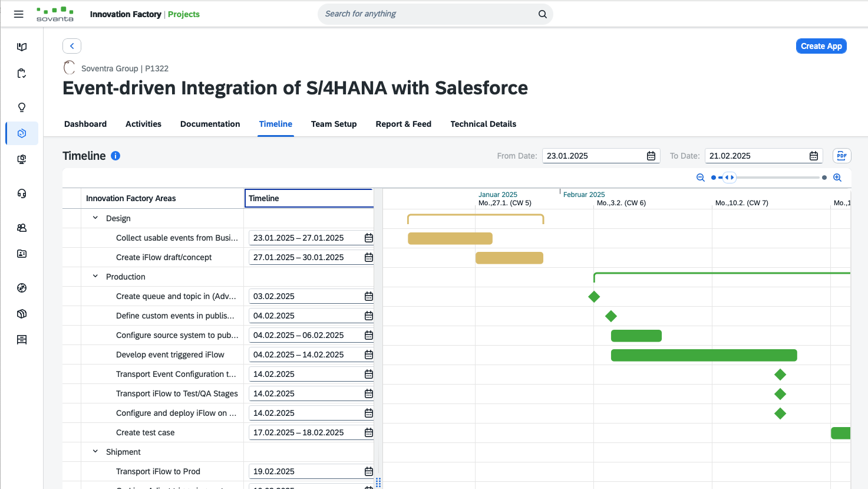Open the headset support sidebar icon
Viewport: 868px width, 489px height.
pos(22,193)
